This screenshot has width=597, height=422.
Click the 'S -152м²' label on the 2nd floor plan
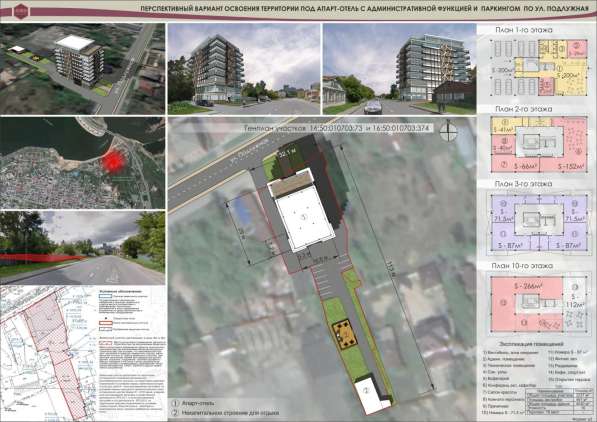[571, 166]
